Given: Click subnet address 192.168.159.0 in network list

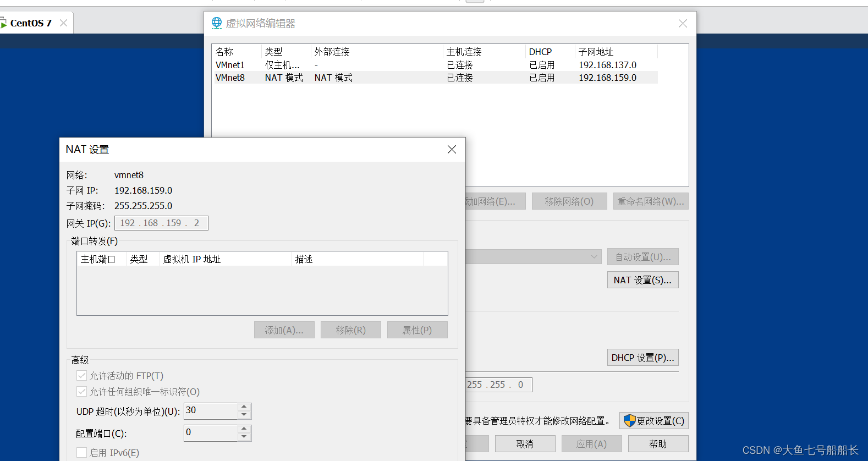Looking at the screenshot, I should coord(607,78).
